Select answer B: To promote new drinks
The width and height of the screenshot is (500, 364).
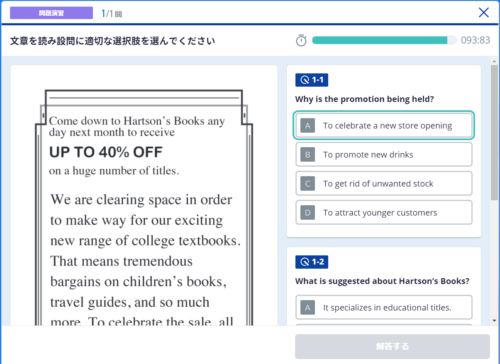coord(384,154)
